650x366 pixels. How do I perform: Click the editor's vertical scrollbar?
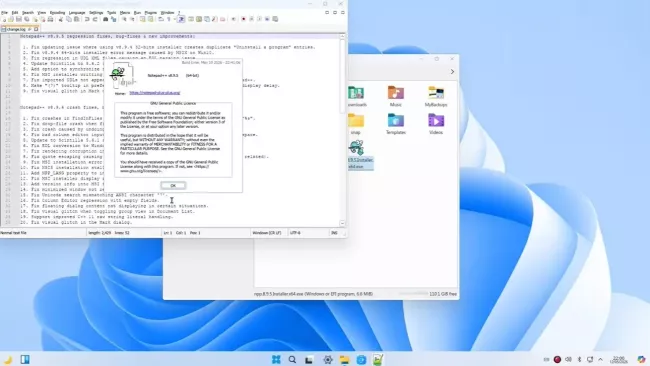[x=342, y=129]
